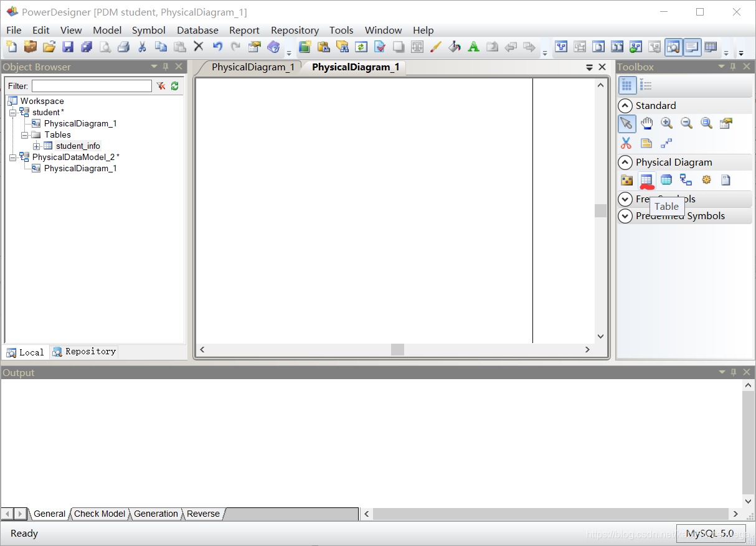The height and width of the screenshot is (546, 756).
Task: Toggle the Output window toolbar button
Action: (692, 47)
